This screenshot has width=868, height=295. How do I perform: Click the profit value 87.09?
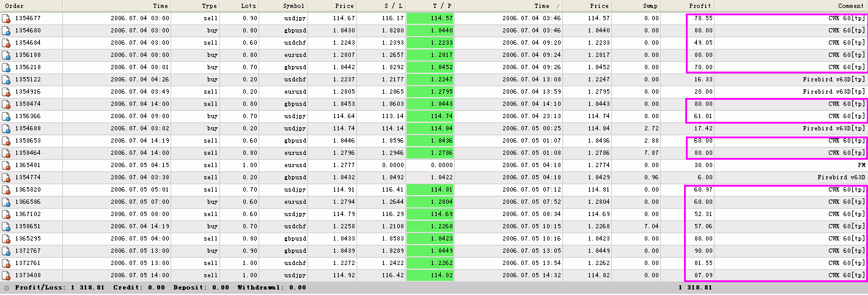click(704, 275)
